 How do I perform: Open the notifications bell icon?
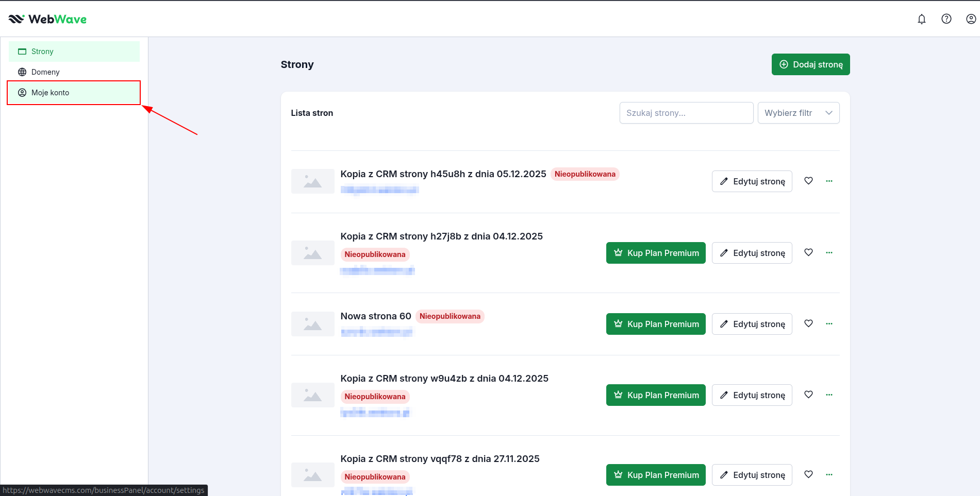tap(921, 19)
